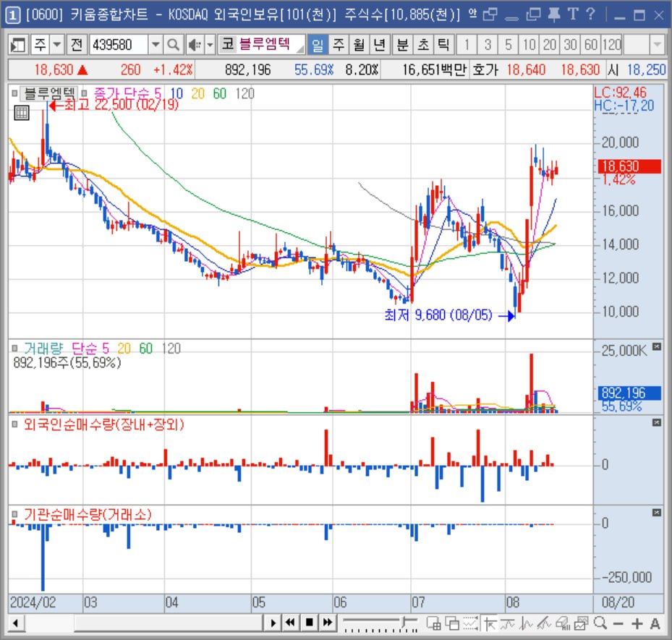Click the moving-average line tool icon
This screenshot has width=672, height=640.
[507, 623]
